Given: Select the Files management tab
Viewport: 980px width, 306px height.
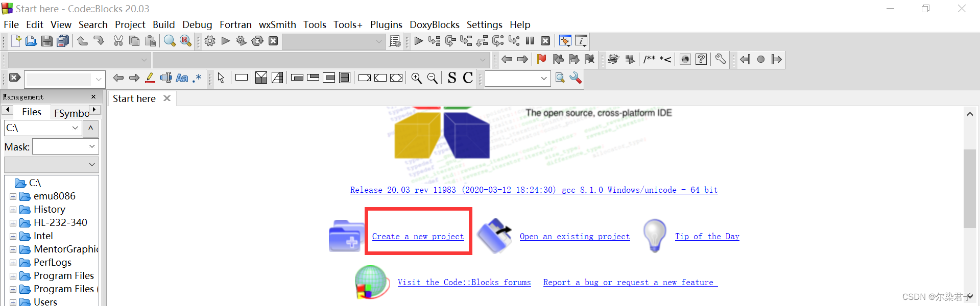Looking at the screenshot, I should [x=32, y=112].
